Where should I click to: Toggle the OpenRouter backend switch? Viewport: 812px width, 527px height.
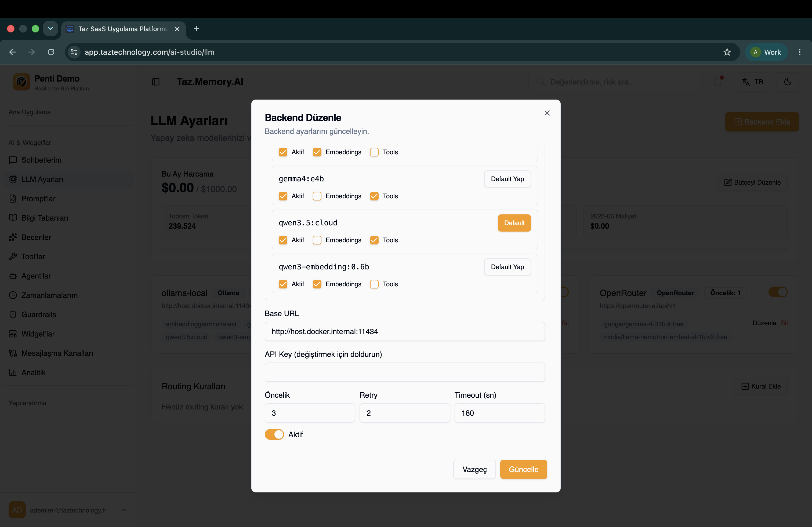[x=778, y=292]
